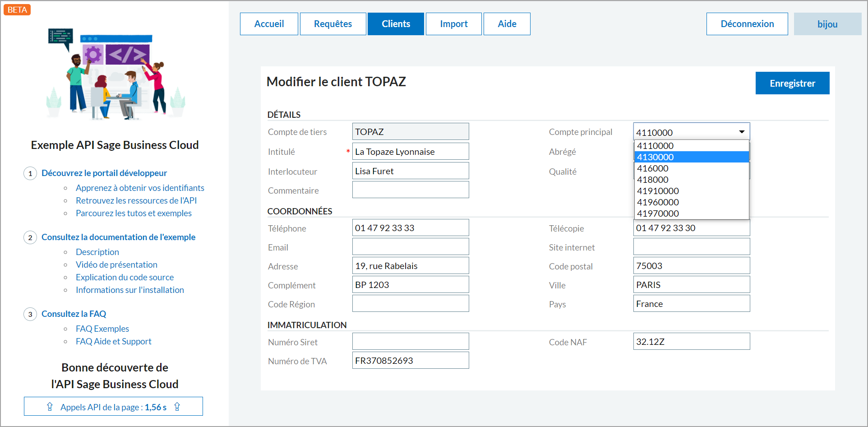
Task: Click the BETA badge
Action: coord(17,9)
